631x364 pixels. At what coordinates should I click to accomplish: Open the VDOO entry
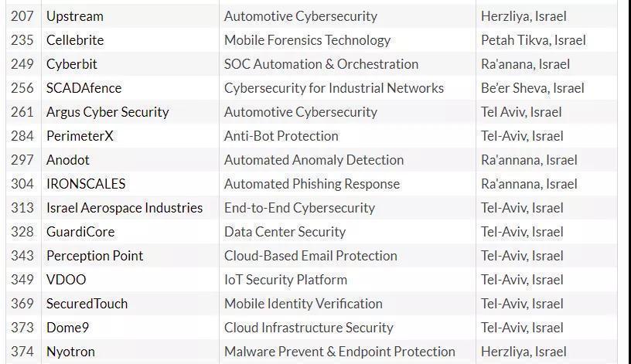tap(67, 280)
